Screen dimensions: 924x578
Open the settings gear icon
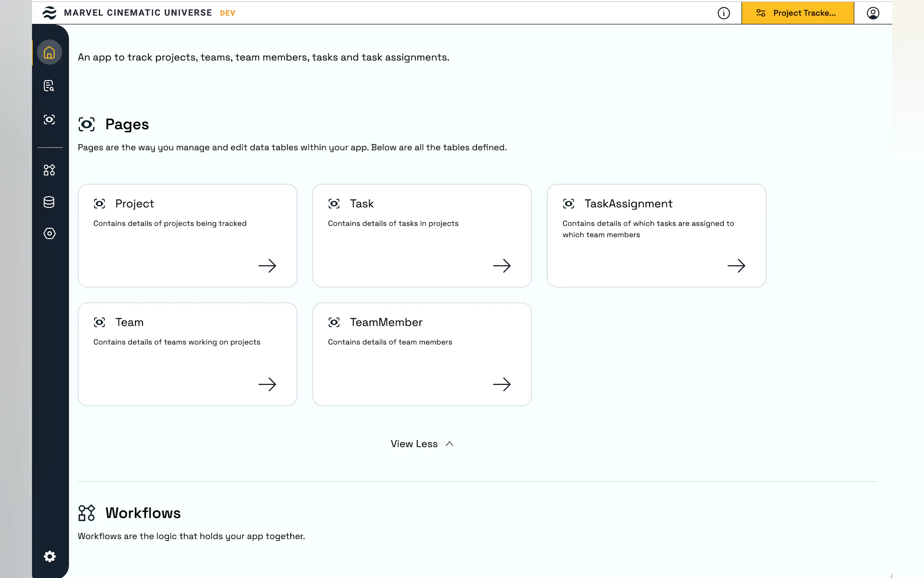coord(50,556)
